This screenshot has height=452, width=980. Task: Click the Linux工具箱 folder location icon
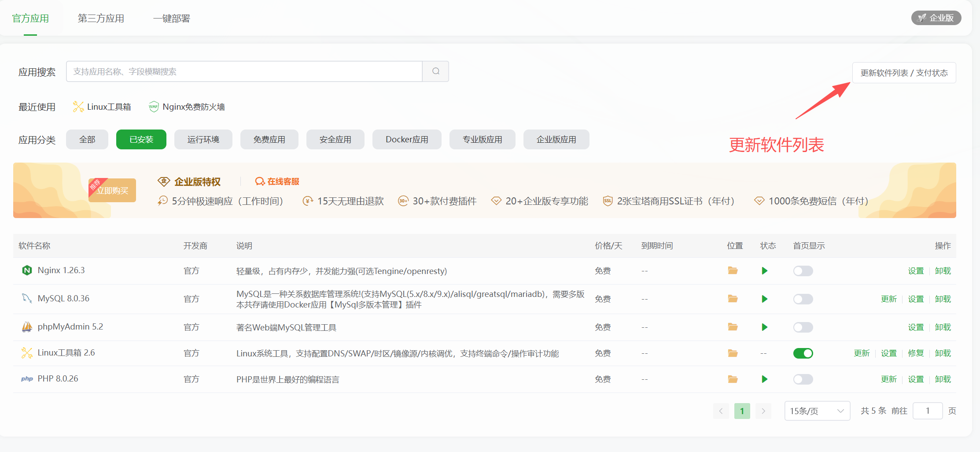733,353
